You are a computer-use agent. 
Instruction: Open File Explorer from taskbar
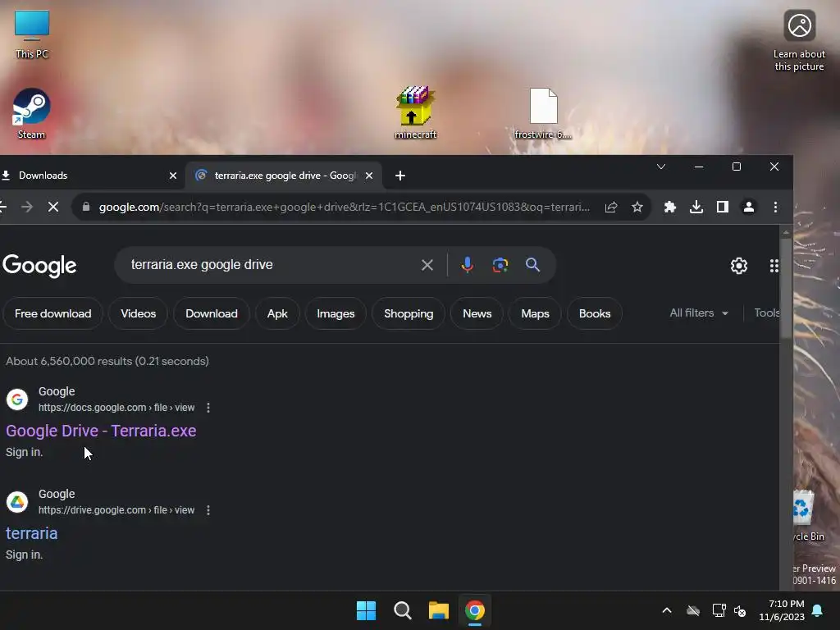(438, 610)
